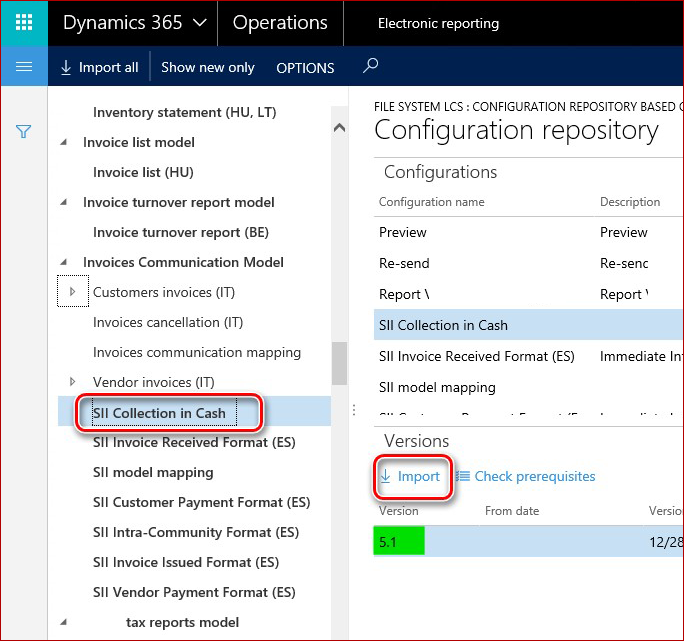Click the pane splitter handle dots
Viewport: 684px width, 641px height.
pos(354,410)
